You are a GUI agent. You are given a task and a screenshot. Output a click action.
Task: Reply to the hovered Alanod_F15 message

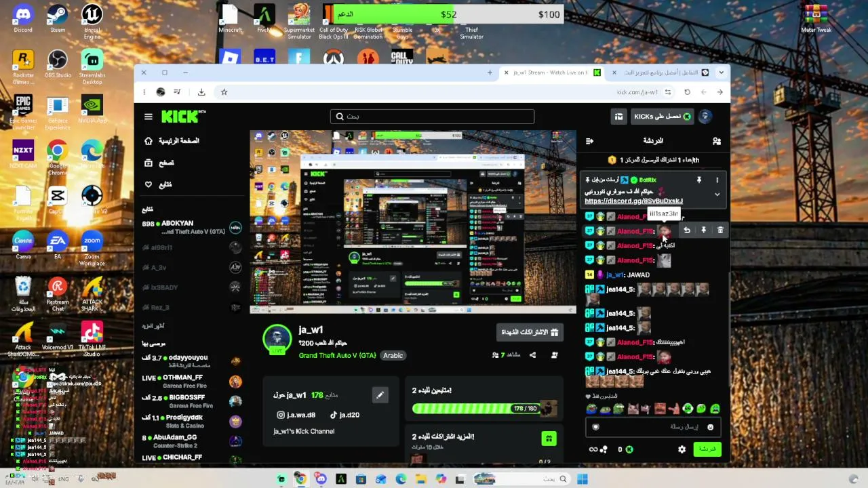[x=687, y=231]
